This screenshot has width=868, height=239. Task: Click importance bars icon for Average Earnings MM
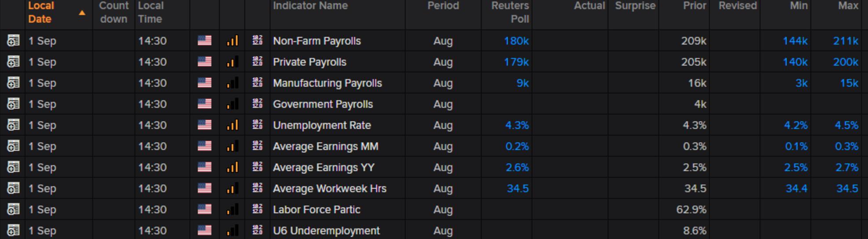232,146
